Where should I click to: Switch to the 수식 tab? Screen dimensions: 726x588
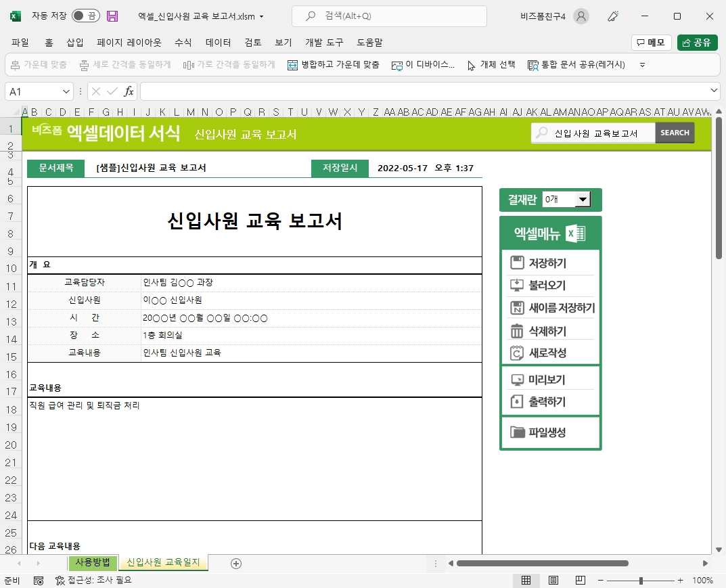click(x=183, y=43)
